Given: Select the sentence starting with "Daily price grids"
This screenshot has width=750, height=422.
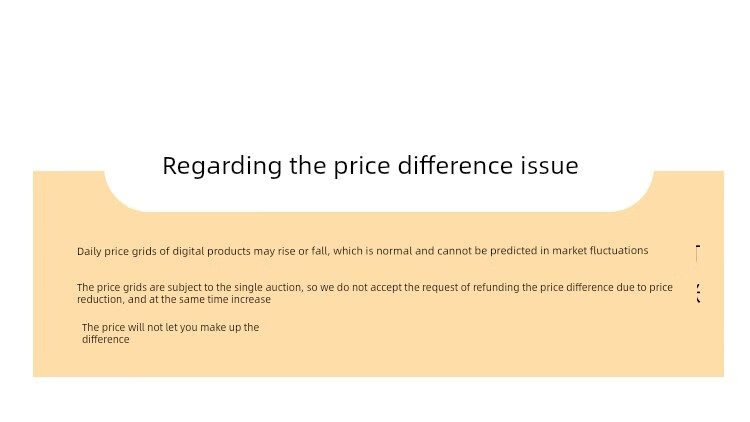Looking at the screenshot, I should click(x=362, y=251).
